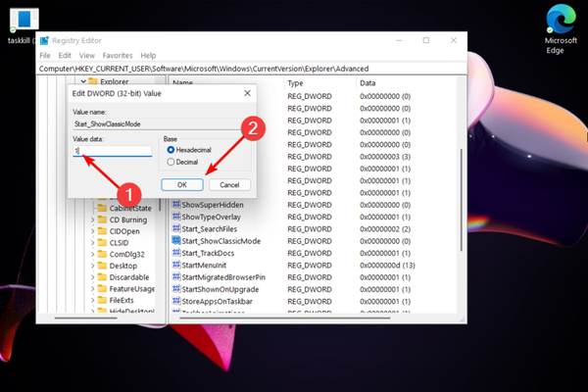Open the Favorites menu

pos(118,55)
